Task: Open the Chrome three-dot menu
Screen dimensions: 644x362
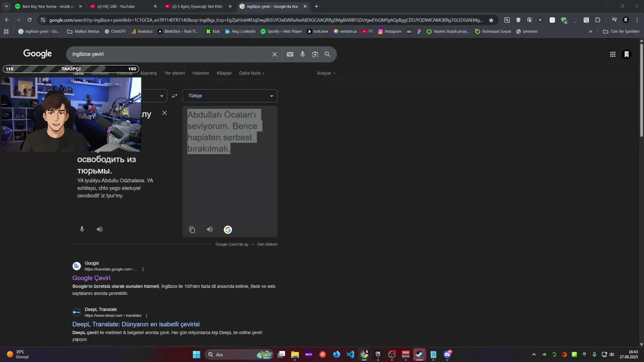Action: point(637,20)
